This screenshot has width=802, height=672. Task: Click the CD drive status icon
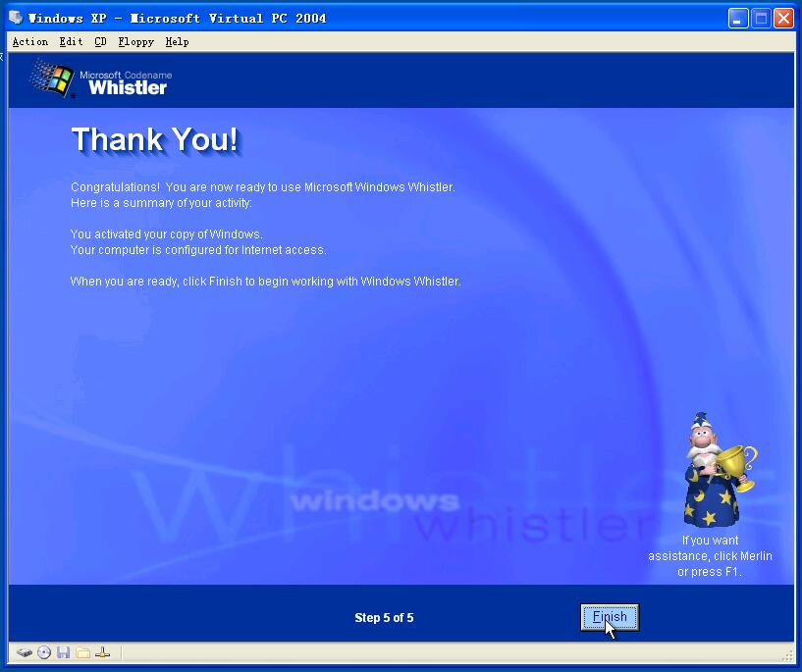44,652
